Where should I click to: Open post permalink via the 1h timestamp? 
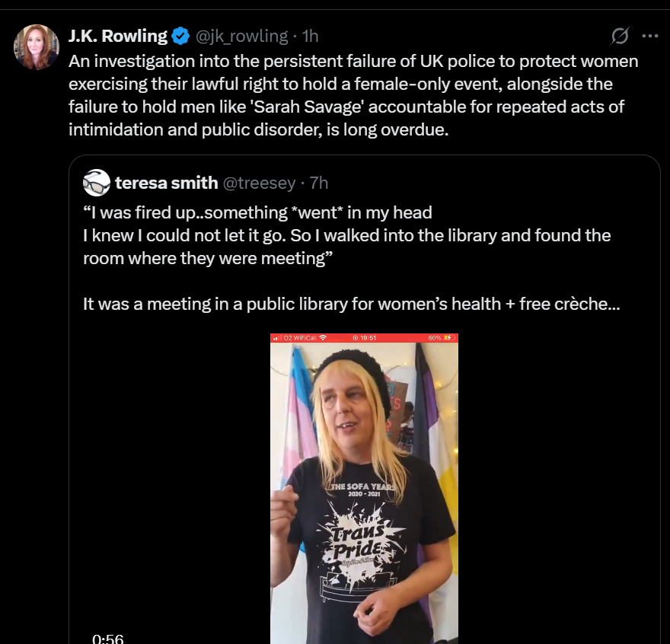[311, 36]
